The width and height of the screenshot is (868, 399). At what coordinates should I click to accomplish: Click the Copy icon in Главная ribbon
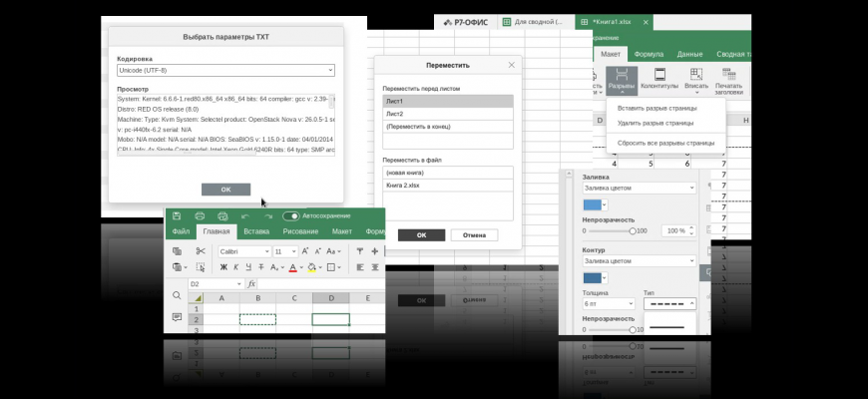(x=178, y=251)
